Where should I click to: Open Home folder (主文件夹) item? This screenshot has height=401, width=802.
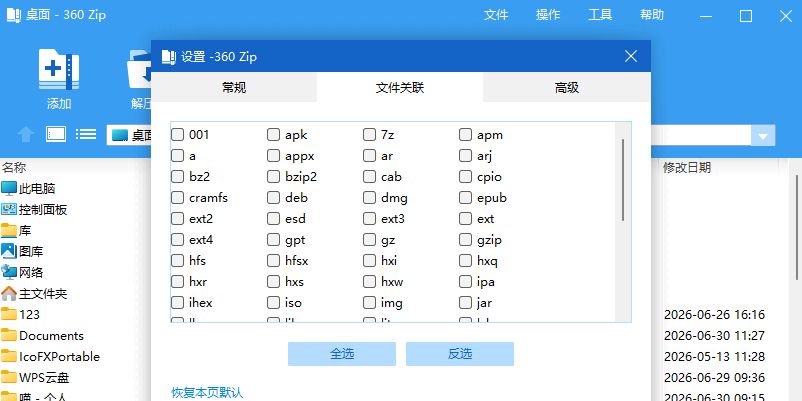click(x=34, y=294)
